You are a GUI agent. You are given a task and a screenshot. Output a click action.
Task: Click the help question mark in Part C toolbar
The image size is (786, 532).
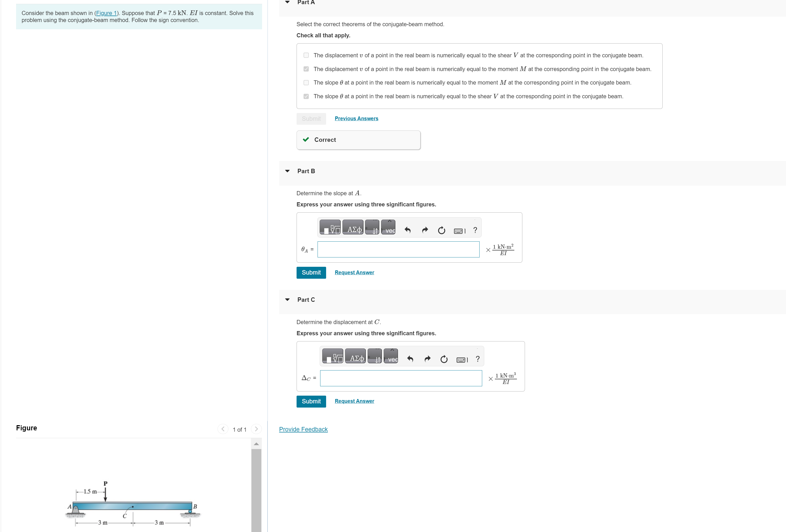pyautogui.click(x=478, y=359)
